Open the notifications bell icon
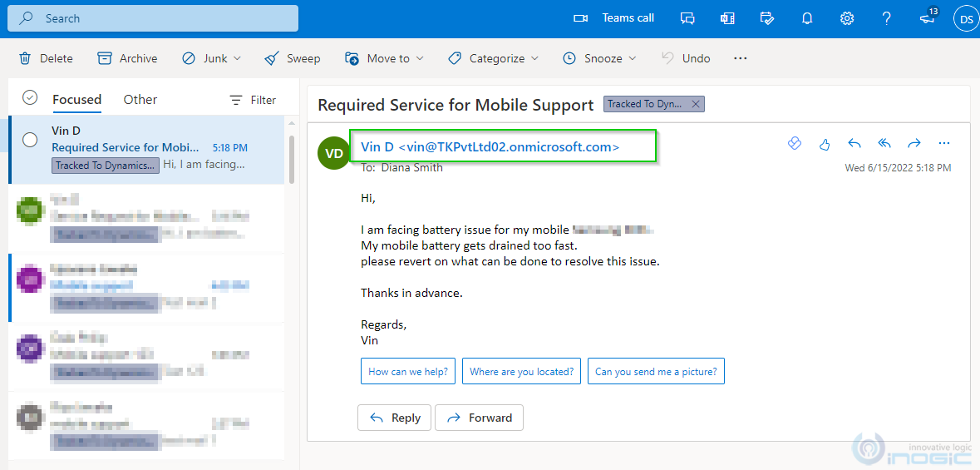The image size is (980, 470). point(807,18)
